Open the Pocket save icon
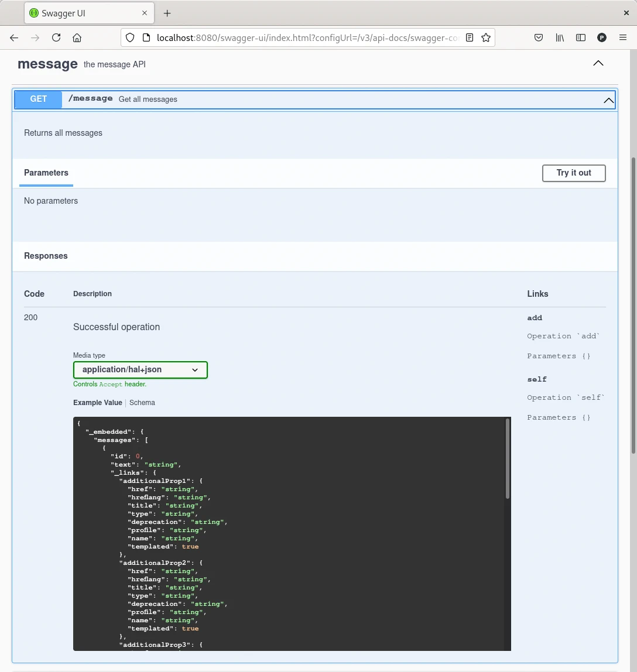This screenshot has height=672, width=637. pyautogui.click(x=539, y=37)
